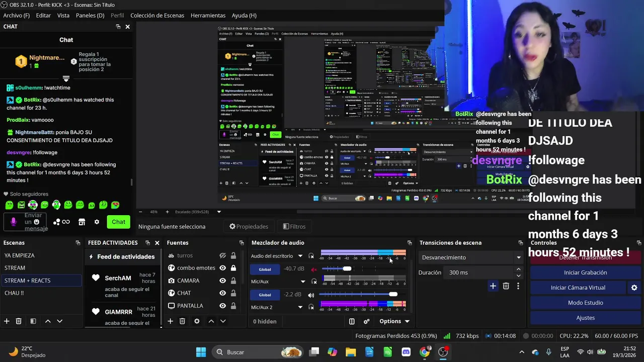Open scene filters icon in Escenas panel

pyautogui.click(x=33, y=321)
